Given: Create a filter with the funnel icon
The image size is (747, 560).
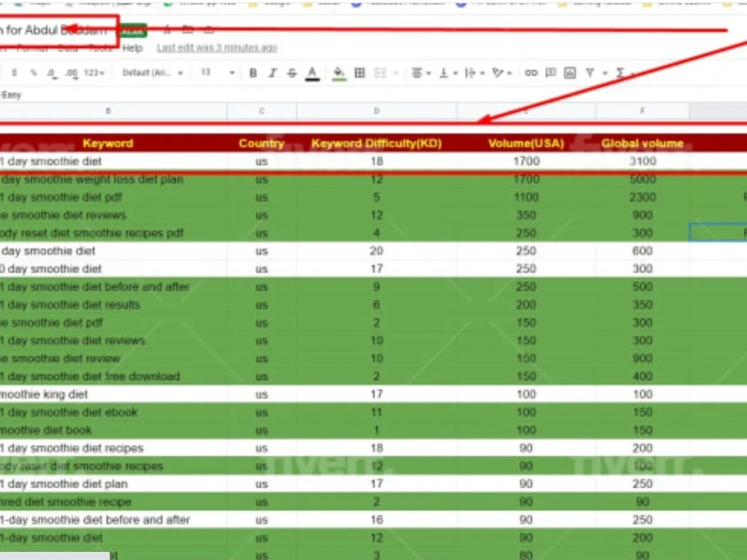Looking at the screenshot, I should [590, 73].
